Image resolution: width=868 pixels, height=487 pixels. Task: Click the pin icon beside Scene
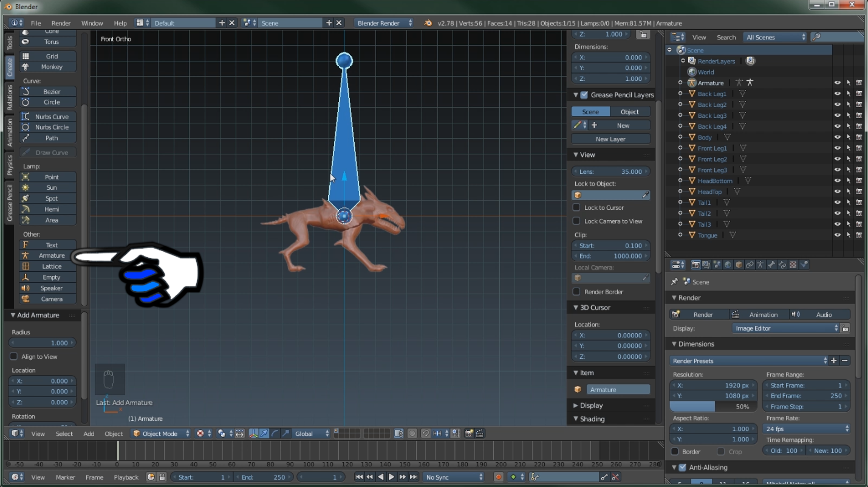tap(674, 281)
